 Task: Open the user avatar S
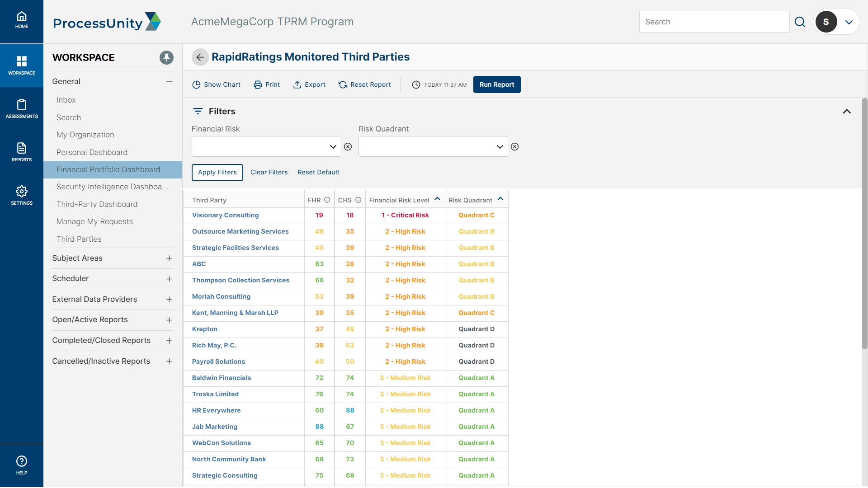(x=826, y=22)
